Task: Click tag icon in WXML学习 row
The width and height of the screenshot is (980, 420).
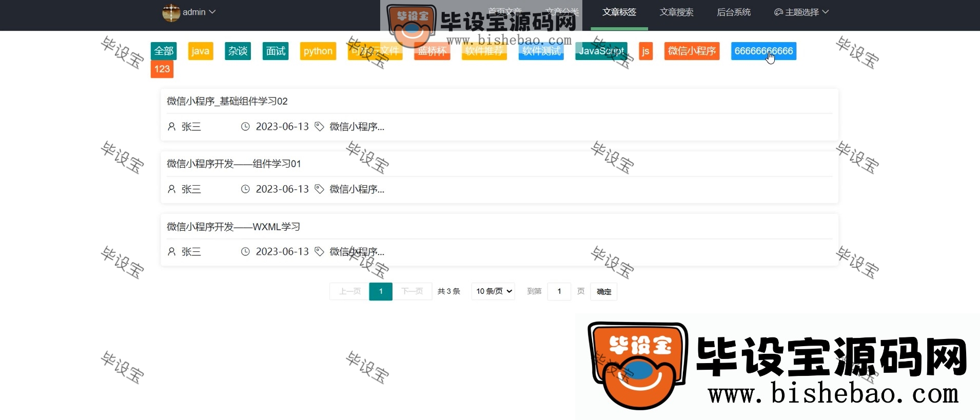Action: pyautogui.click(x=319, y=252)
